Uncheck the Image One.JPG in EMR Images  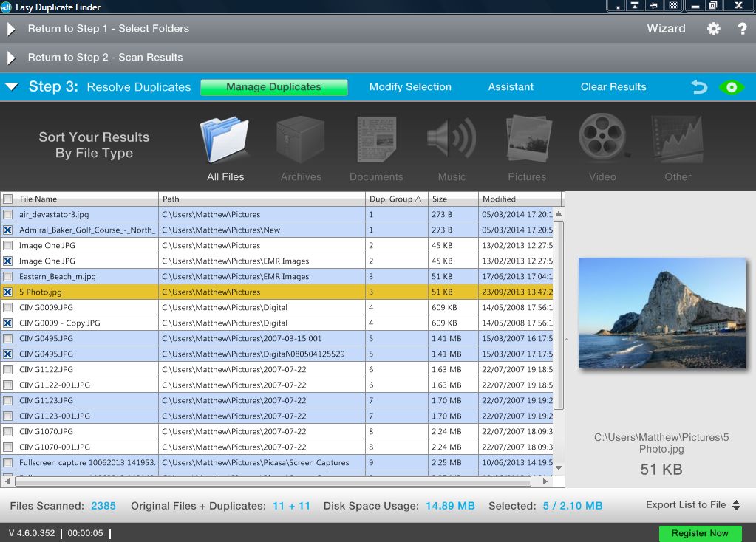7,261
